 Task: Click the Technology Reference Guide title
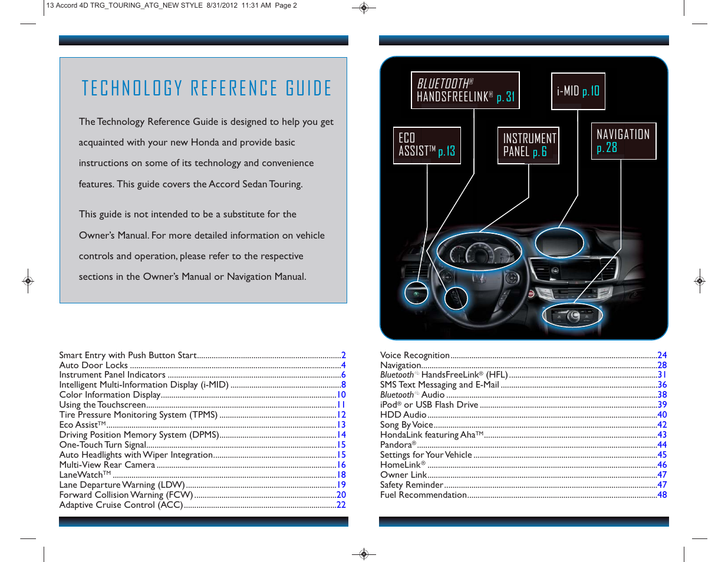click(207, 88)
